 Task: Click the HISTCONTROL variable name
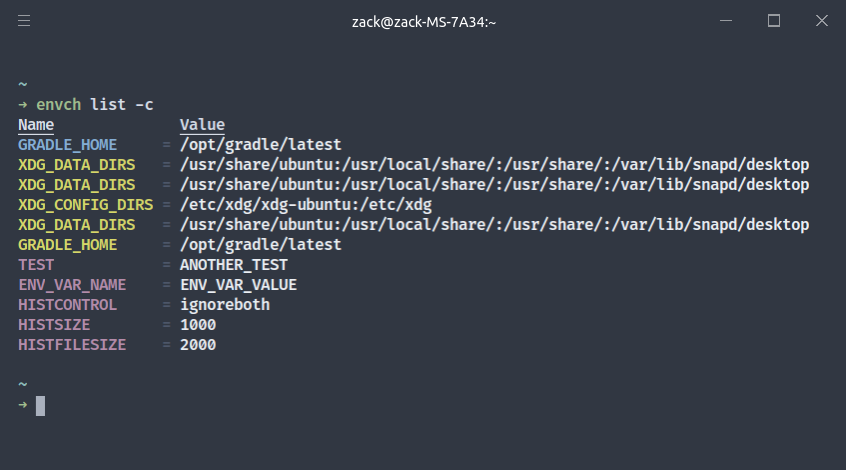click(x=67, y=304)
